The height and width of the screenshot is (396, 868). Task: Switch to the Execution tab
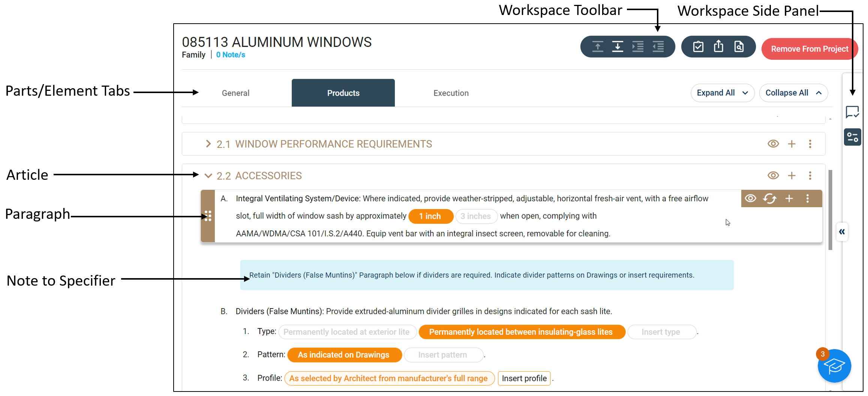(451, 93)
